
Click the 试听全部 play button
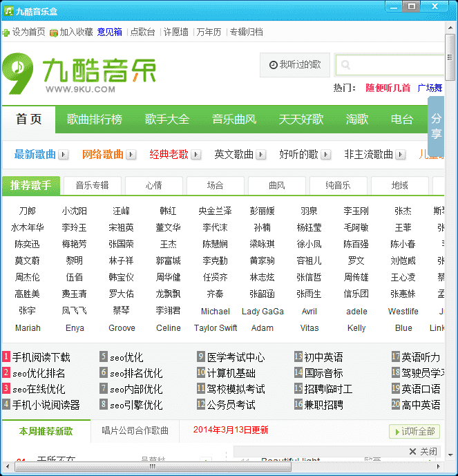(414, 431)
